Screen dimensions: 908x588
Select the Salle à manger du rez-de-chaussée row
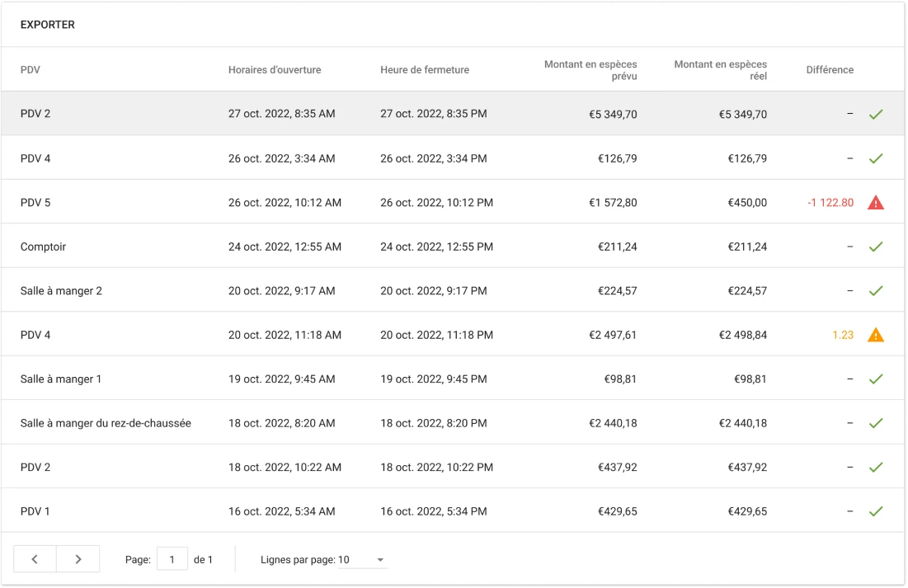106,423
